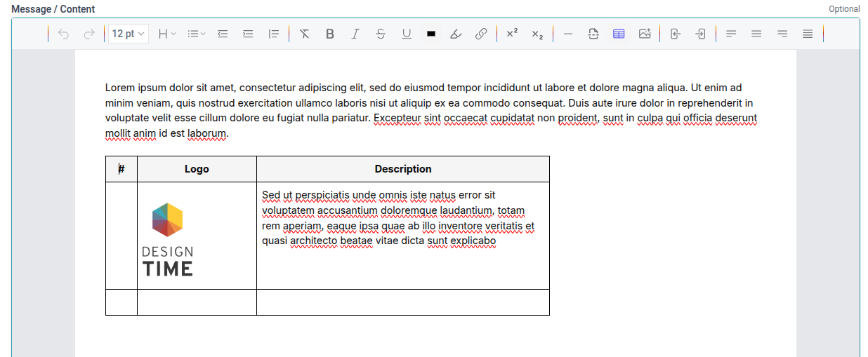The image size is (868, 357).
Task: Click the Undo arrow icon
Action: [x=64, y=34]
